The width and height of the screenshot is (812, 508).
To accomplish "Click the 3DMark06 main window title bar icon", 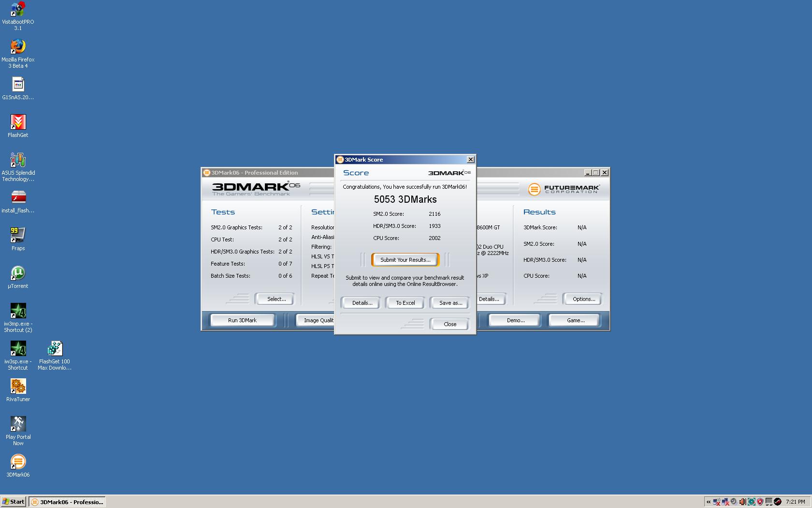I will (x=206, y=173).
